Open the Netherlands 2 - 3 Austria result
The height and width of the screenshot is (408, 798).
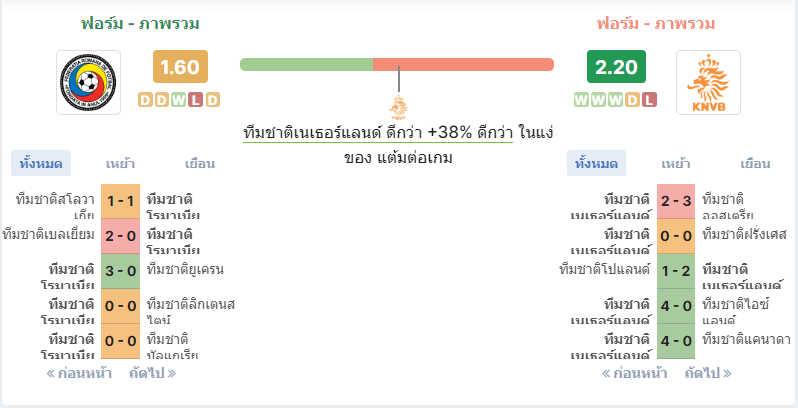tap(676, 201)
